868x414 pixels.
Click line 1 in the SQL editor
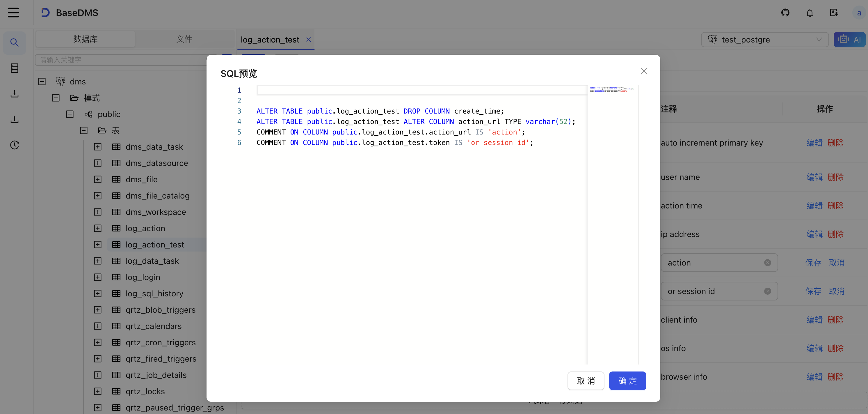421,90
